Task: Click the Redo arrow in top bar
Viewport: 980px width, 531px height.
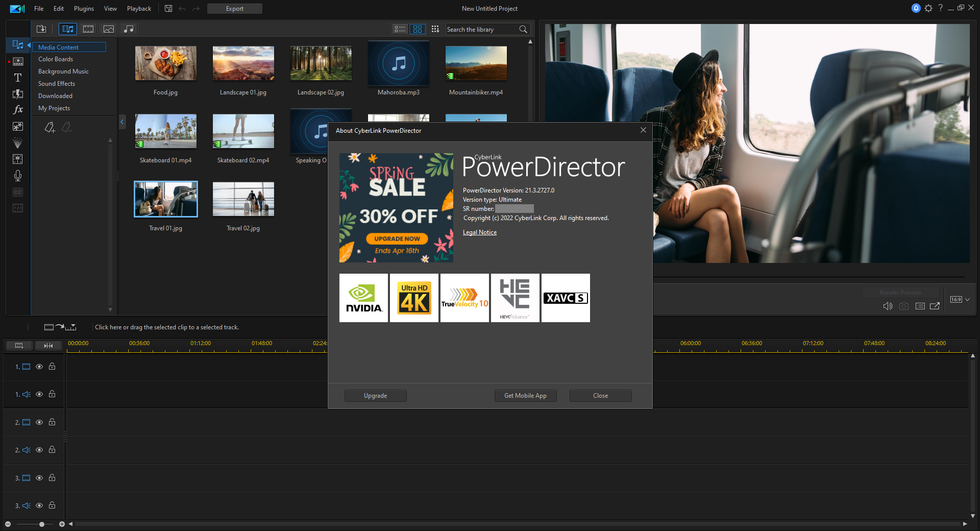Action: click(x=196, y=9)
